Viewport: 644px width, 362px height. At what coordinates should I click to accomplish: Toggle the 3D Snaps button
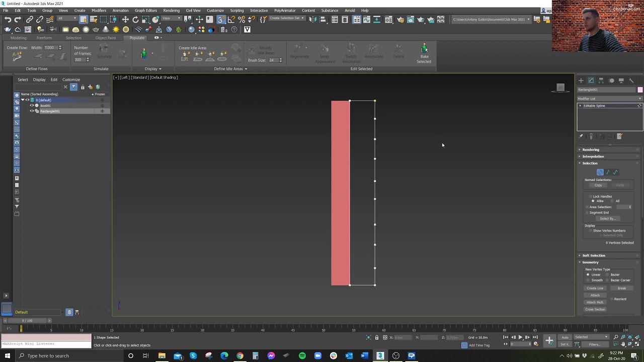(x=221, y=20)
